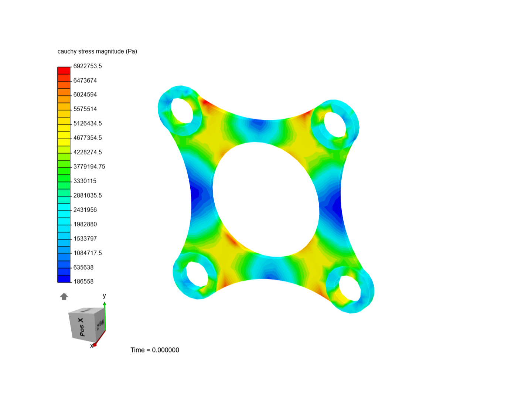This screenshot has width=532, height=399.
Task: Select the maximum legend value 6922753.5
Action: coord(88,66)
